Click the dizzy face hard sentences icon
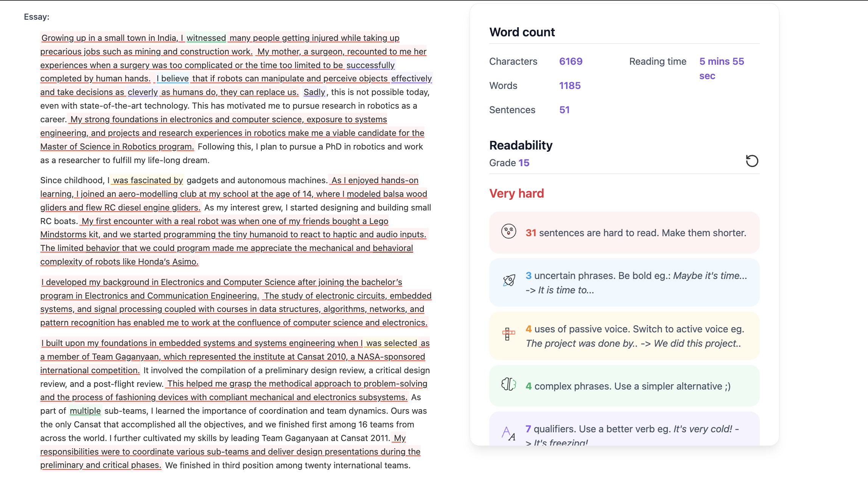Image resolution: width=868 pixels, height=480 pixels. (509, 231)
